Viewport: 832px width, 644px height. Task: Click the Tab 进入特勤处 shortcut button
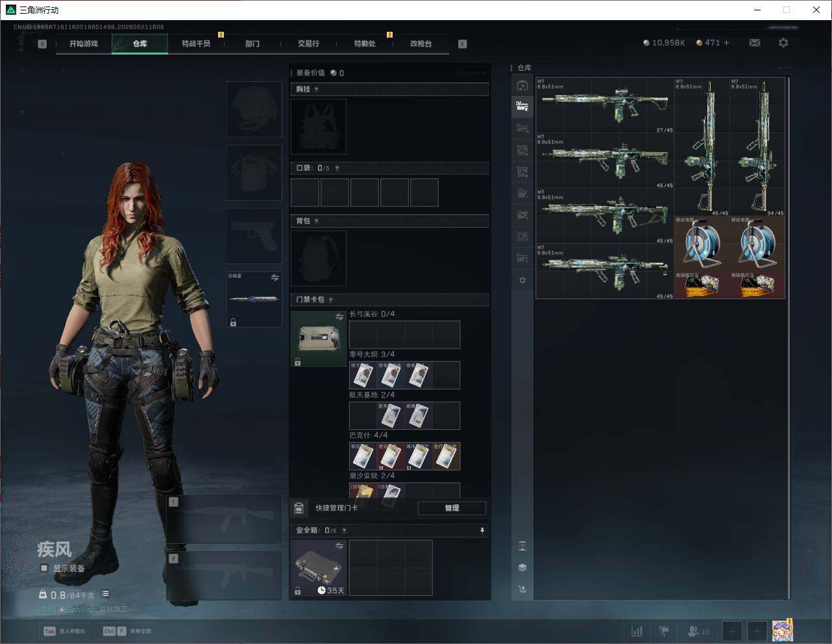tap(64, 631)
